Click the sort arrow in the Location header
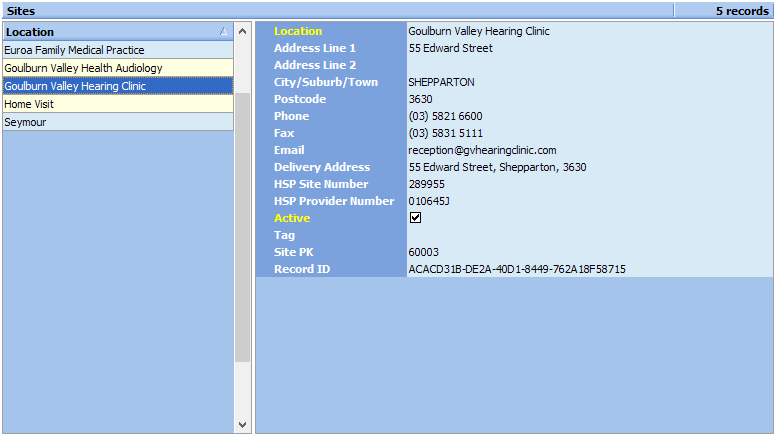 (223, 32)
